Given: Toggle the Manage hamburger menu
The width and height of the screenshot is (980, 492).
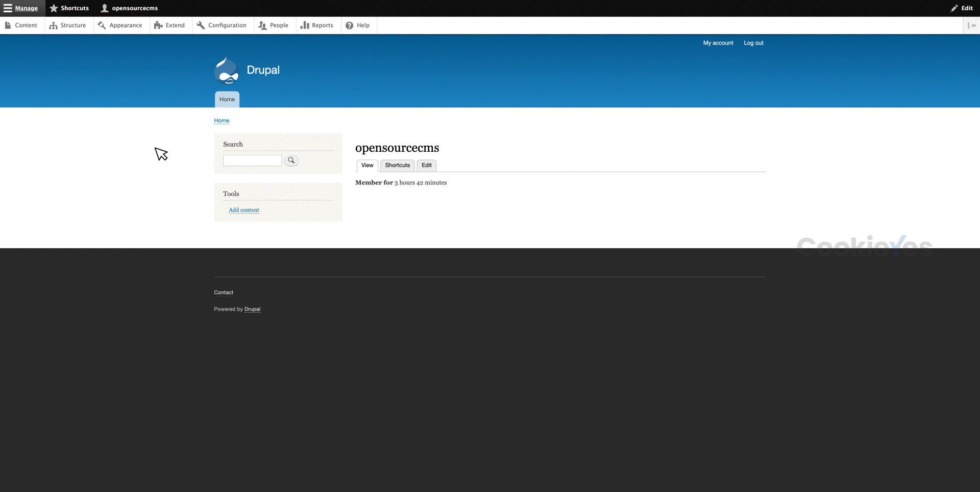Looking at the screenshot, I should pyautogui.click(x=21, y=8).
